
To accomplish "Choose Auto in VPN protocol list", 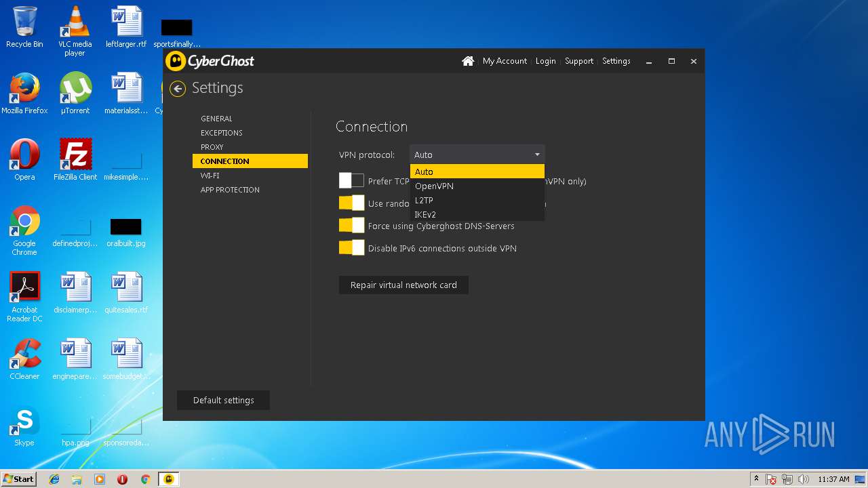I will (x=477, y=171).
